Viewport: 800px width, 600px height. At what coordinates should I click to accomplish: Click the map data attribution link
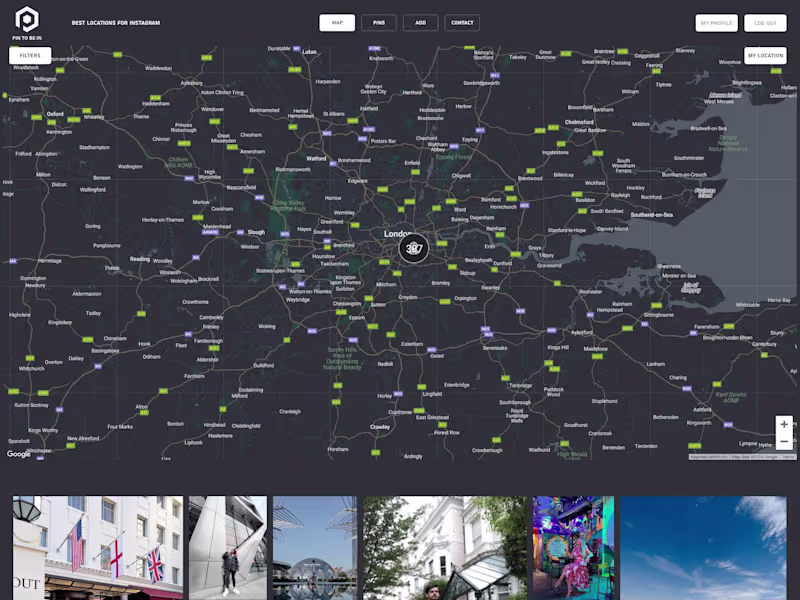(755, 457)
